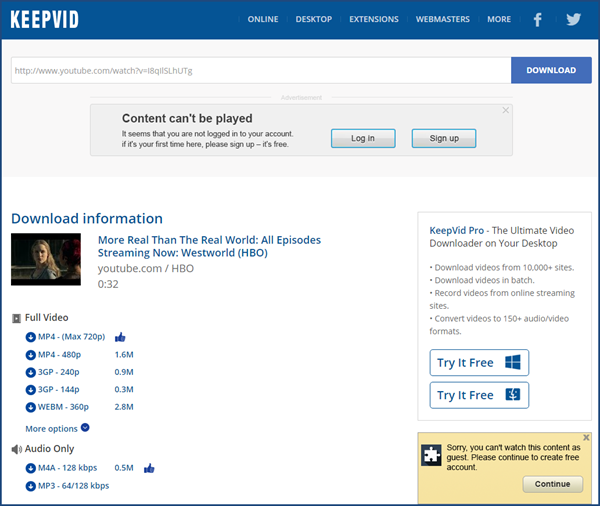Open the WEBMASTERS menu

point(443,19)
